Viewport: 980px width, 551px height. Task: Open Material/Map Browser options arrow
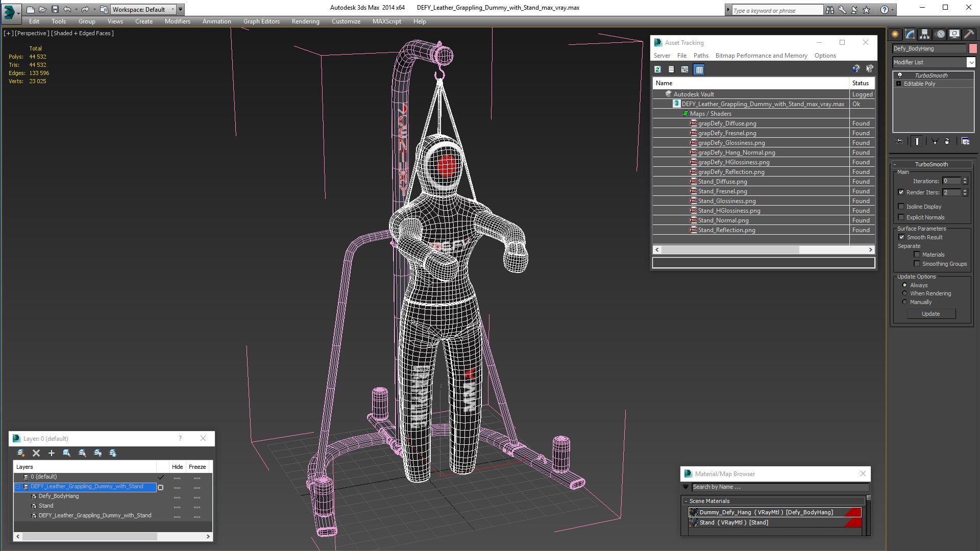(x=686, y=487)
